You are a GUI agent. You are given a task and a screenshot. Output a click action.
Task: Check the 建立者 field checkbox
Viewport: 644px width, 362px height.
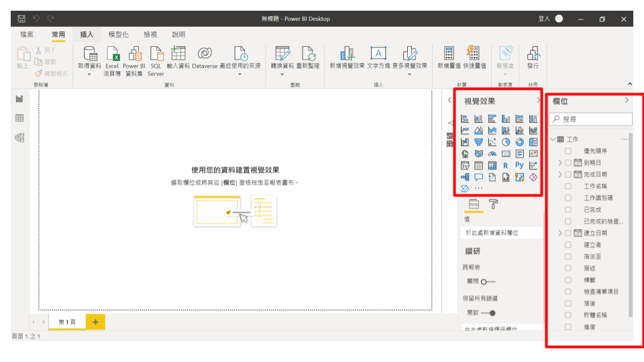click(568, 245)
